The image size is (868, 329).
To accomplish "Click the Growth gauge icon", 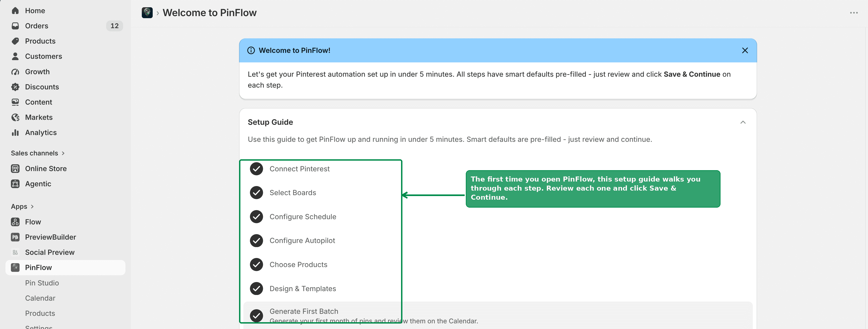I will 15,72.
